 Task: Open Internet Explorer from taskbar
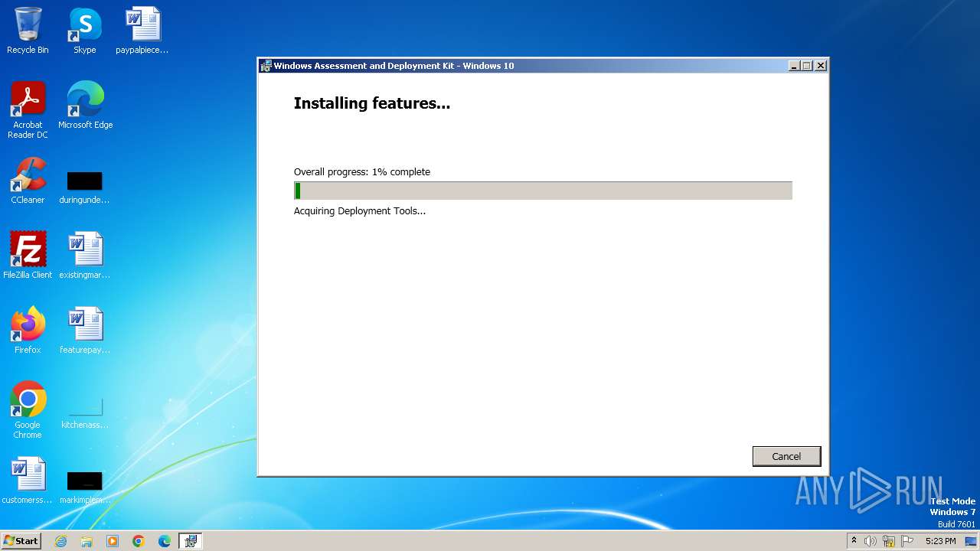click(x=60, y=541)
